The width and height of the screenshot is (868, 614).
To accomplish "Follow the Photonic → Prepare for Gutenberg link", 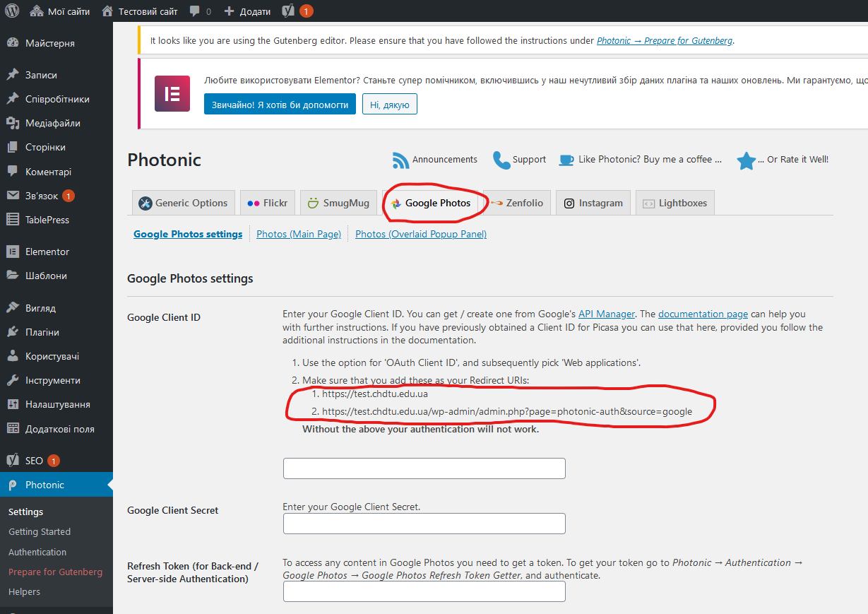I will click(x=665, y=40).
